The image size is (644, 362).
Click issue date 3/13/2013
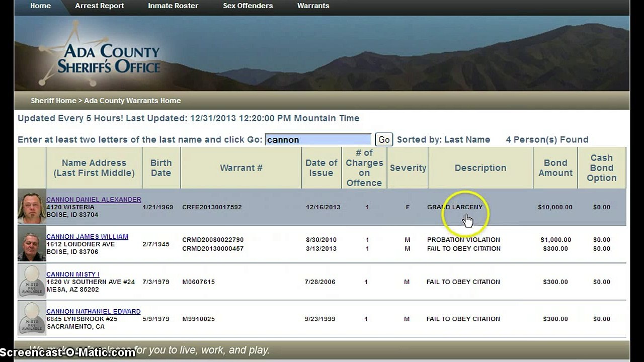[321, 249]
